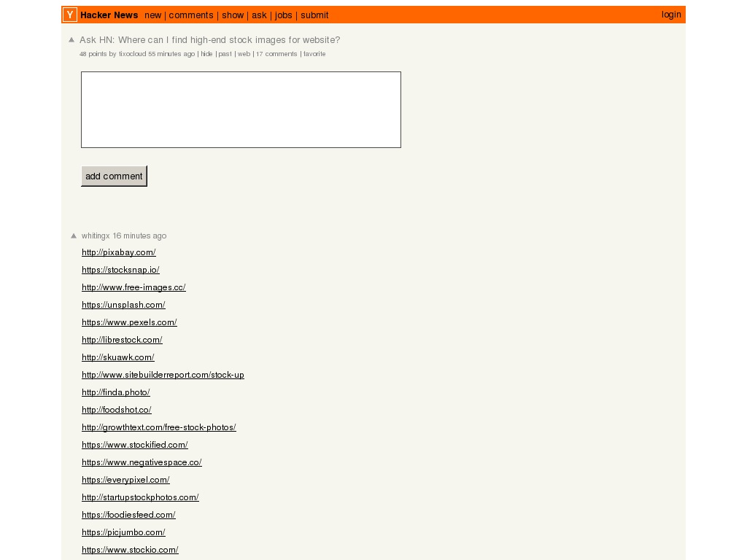This screenshot has width=747, height=560.
Task: Search the web for story
Action: (244, 54)
